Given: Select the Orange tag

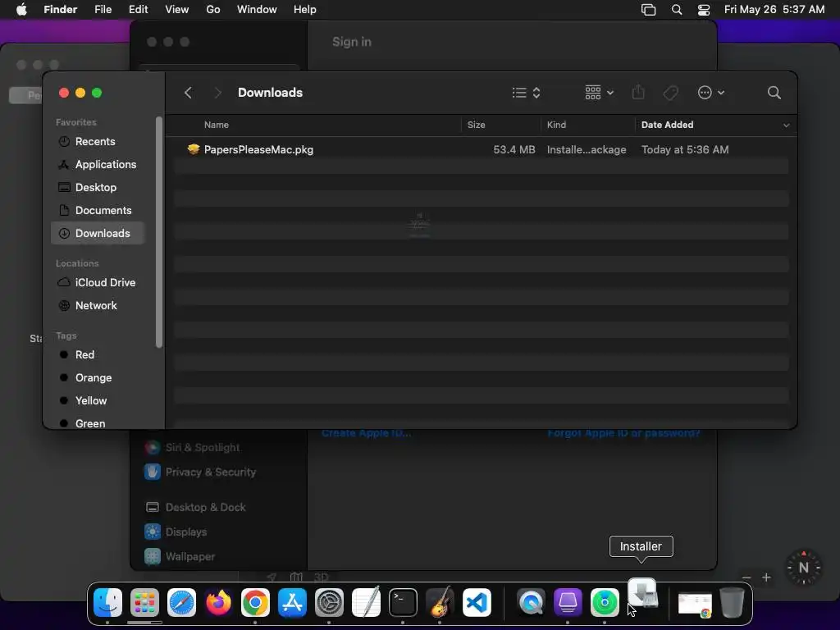Looking at the screenshot, I should (98, 377).
